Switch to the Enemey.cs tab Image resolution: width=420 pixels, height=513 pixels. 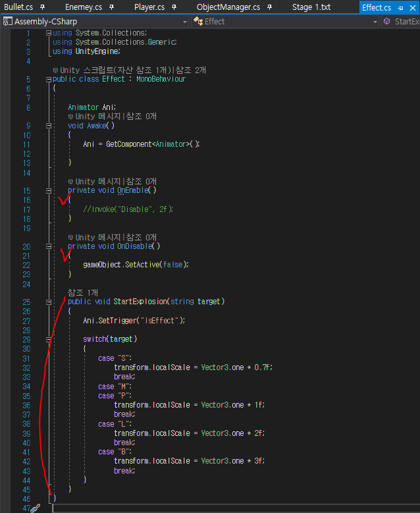84,7
